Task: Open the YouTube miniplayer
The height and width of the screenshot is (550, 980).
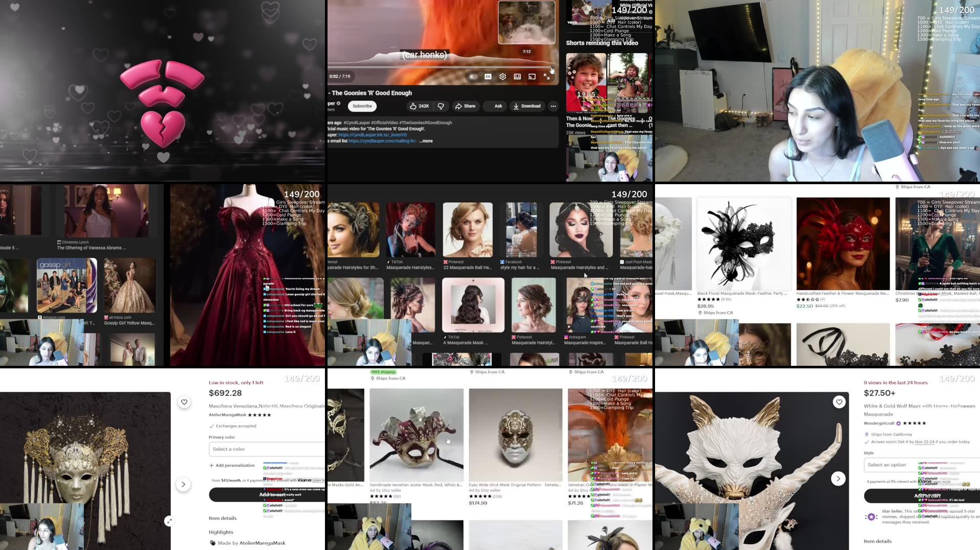Action: pyautogui.click(x=517, y=76)
